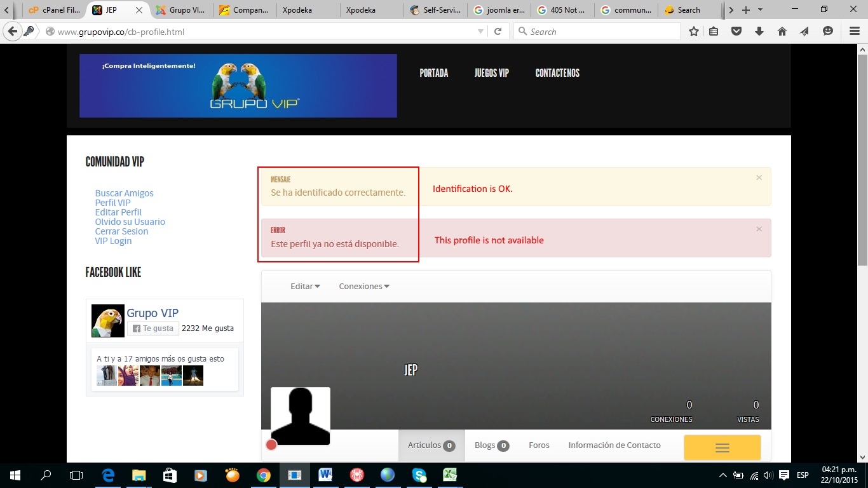Screen dimensions: 868x488
Task: Click the VIP Login link
Action: 113,241
